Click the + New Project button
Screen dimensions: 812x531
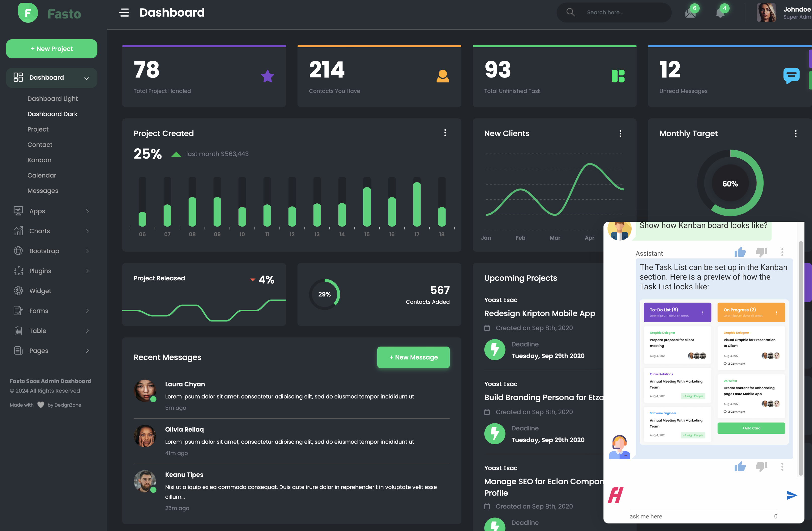[x=52, y=49]
